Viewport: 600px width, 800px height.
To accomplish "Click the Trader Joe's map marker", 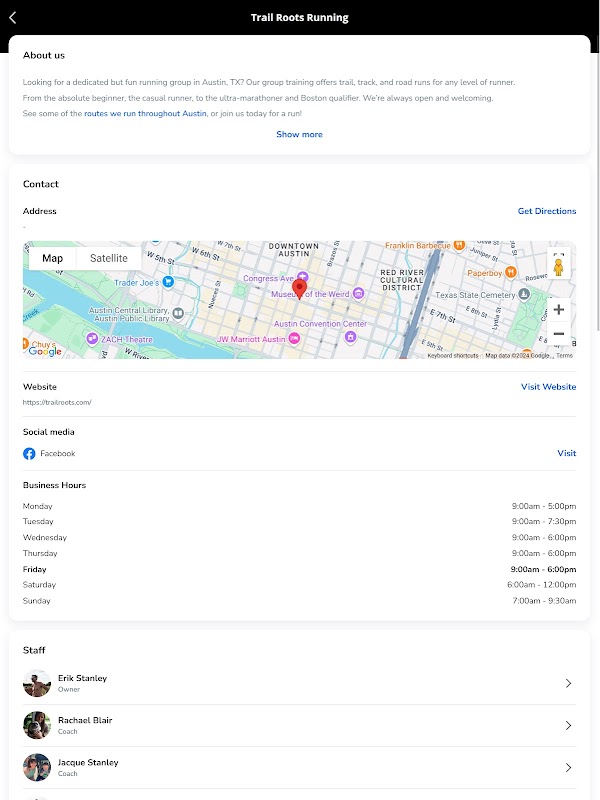I will pos(168,282).
